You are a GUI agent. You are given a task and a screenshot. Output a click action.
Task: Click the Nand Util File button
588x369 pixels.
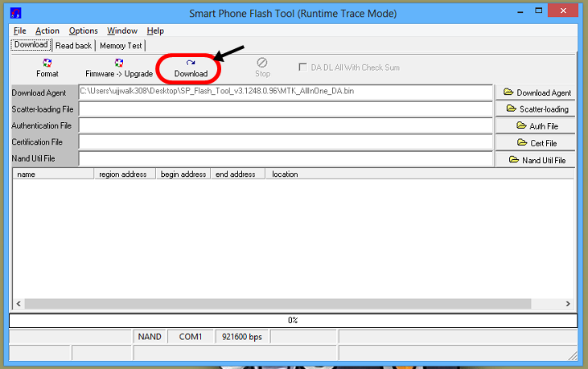pos(536,160)
